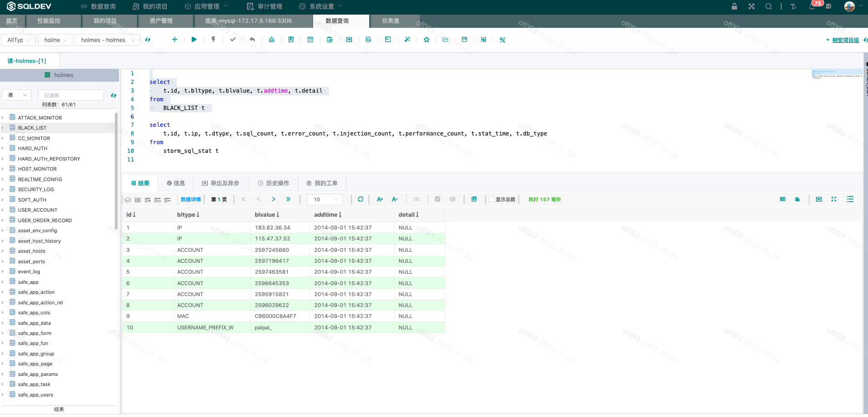
Task: Click the plus icon to add new query
Action: [x=175, y=40]
